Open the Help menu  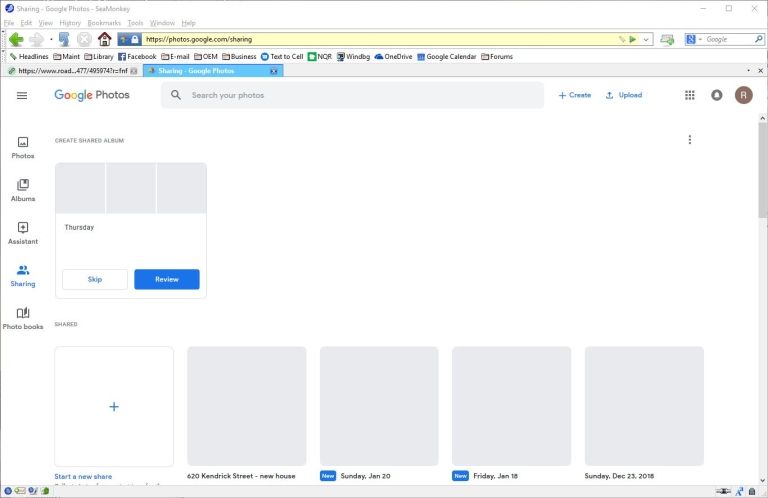pyautogui.click(x=188, y=23)
